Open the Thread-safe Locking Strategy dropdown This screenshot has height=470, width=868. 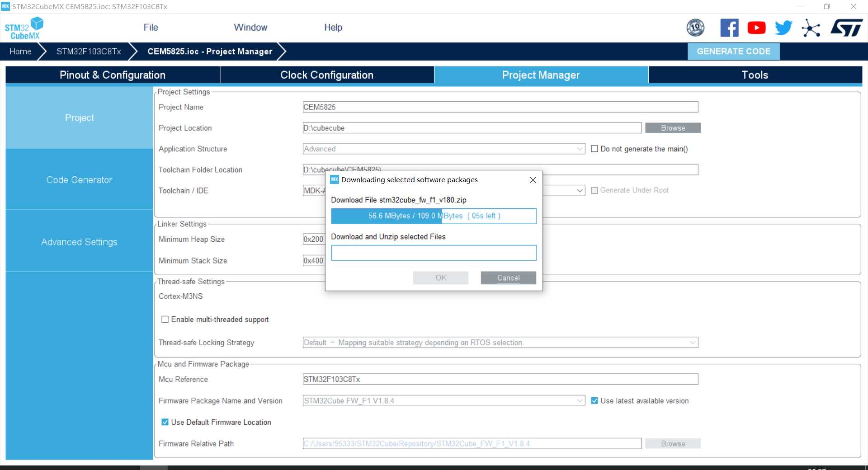coord(500,343)
